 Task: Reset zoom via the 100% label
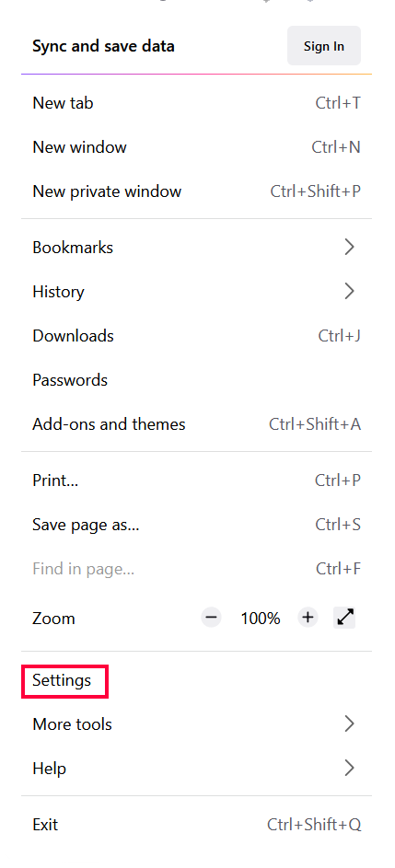[x=260, y=618]
